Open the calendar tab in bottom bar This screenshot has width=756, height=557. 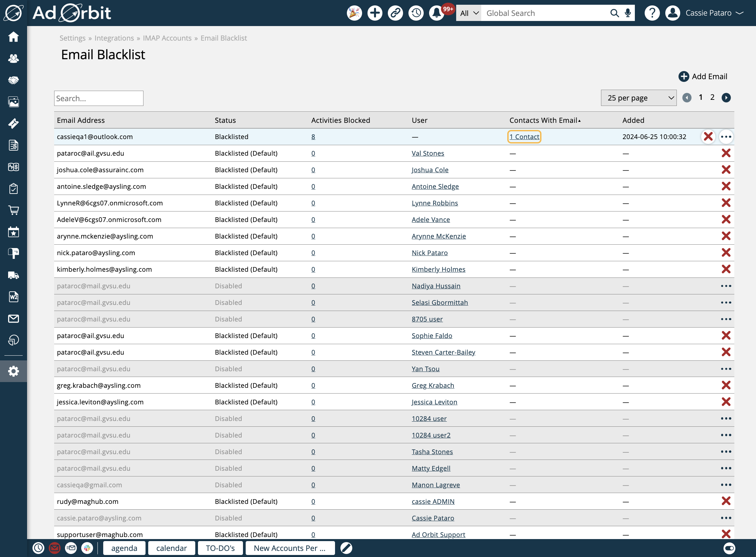coord(171,548)
